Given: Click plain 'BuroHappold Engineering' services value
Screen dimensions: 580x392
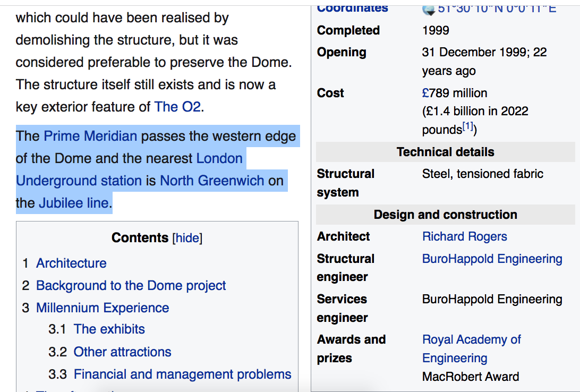Looking at the screenshot, I should click(492, 299).
